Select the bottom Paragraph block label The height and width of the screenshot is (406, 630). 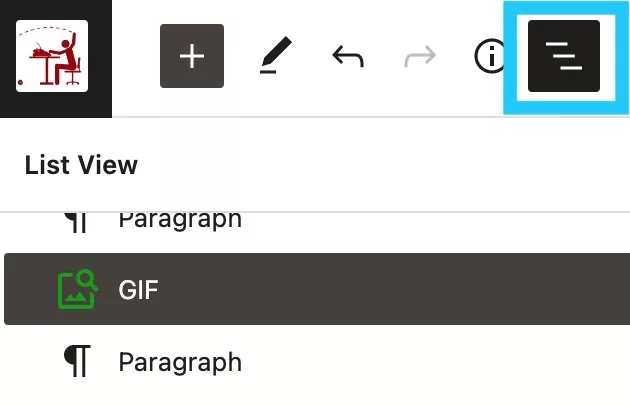[180, 362]
